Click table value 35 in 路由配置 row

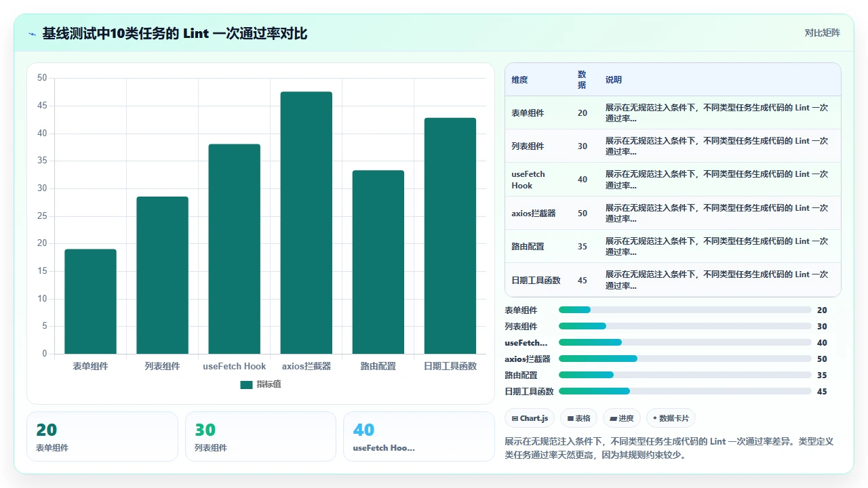[583, 246]
